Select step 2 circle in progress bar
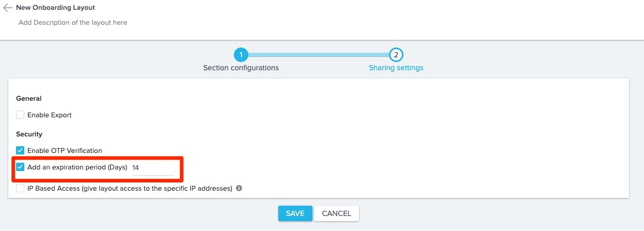The image size is (644, 231). [x=396, y=54]
